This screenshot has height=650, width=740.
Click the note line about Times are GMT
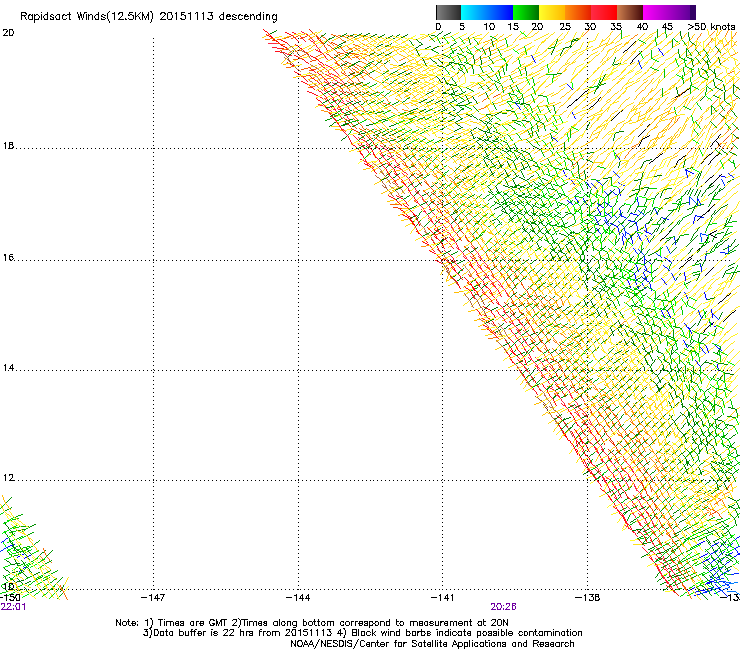click(x=312, y=623)
